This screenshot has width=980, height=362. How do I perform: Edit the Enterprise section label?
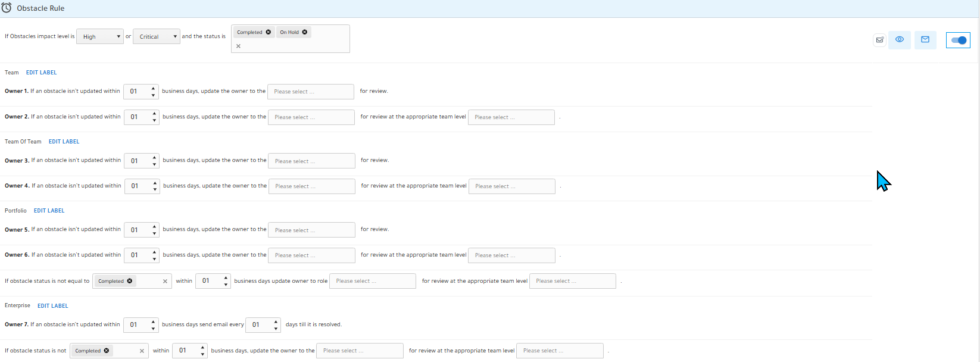click(53, 306)
